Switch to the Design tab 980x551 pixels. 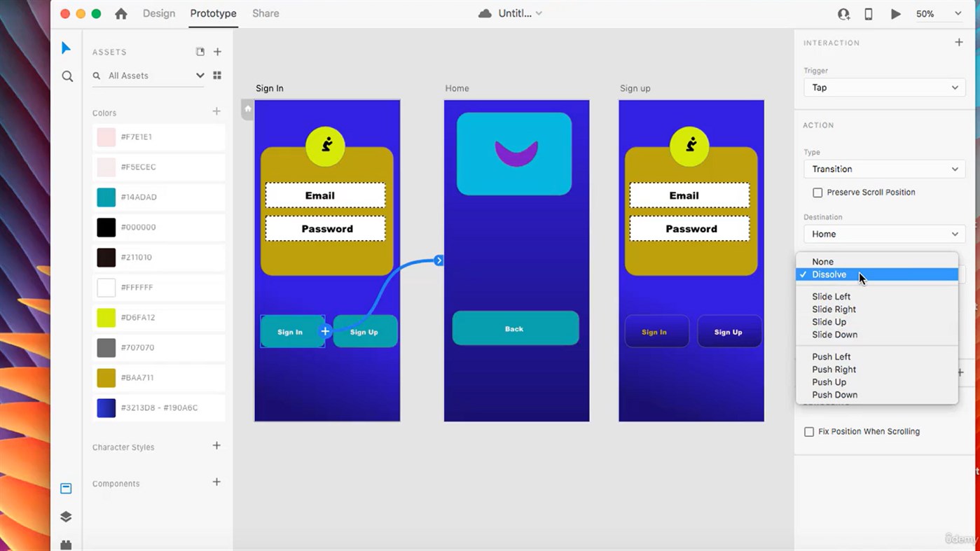click(159, 13)
